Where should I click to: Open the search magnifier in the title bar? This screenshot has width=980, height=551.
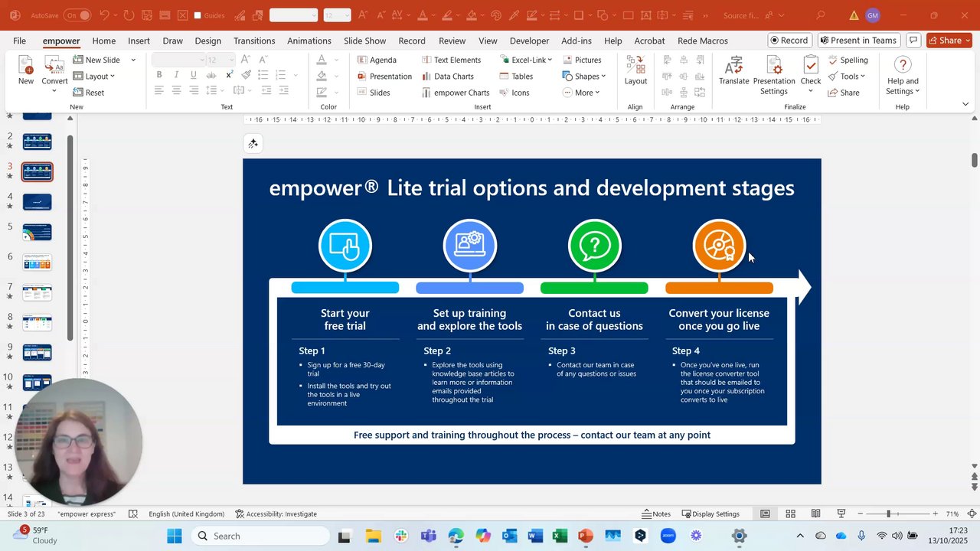(821, 15)
